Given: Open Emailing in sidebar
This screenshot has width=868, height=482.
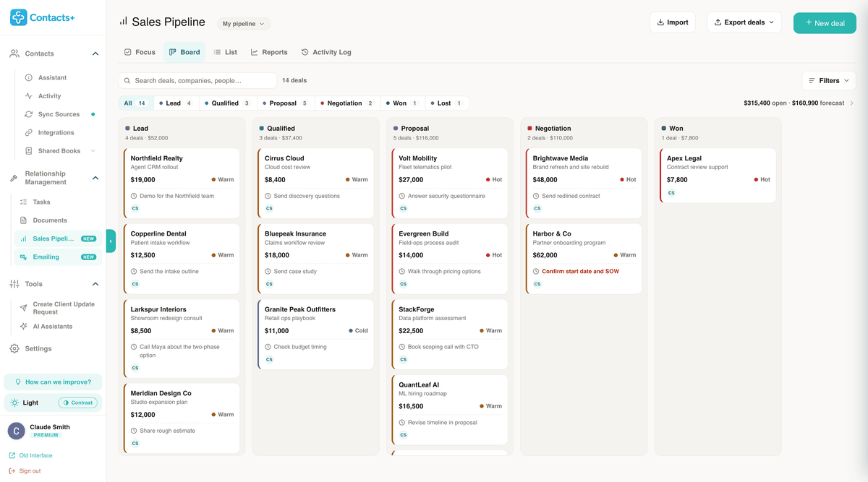Looking at the screenshot, I should [x=58, y=257].
